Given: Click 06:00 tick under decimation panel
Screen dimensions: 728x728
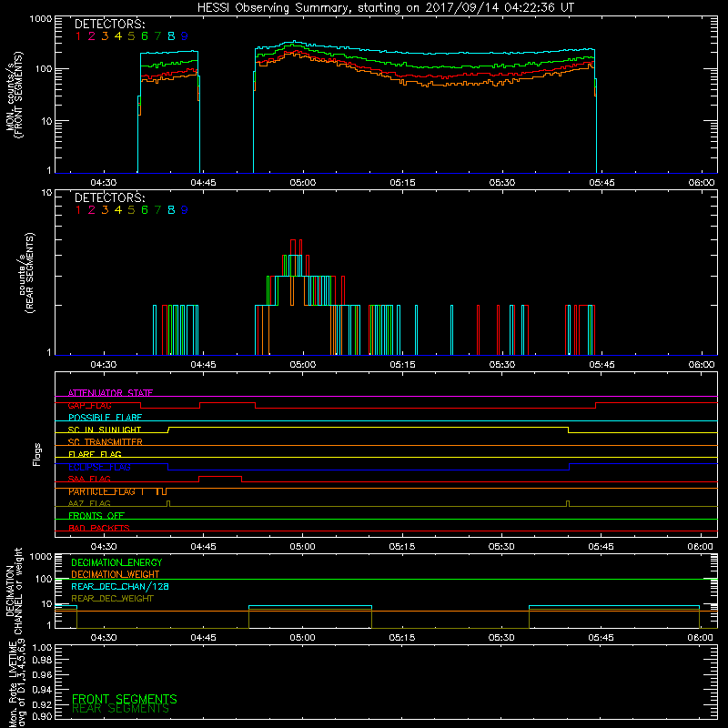Looking at the screenshot, I should [700, 638].
